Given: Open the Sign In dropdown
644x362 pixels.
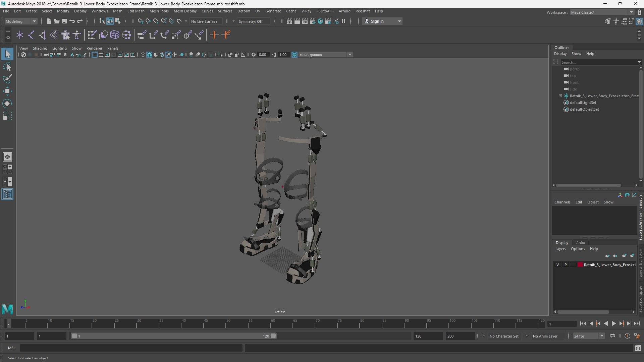Looking at the screenshot, I should point(383,21).
